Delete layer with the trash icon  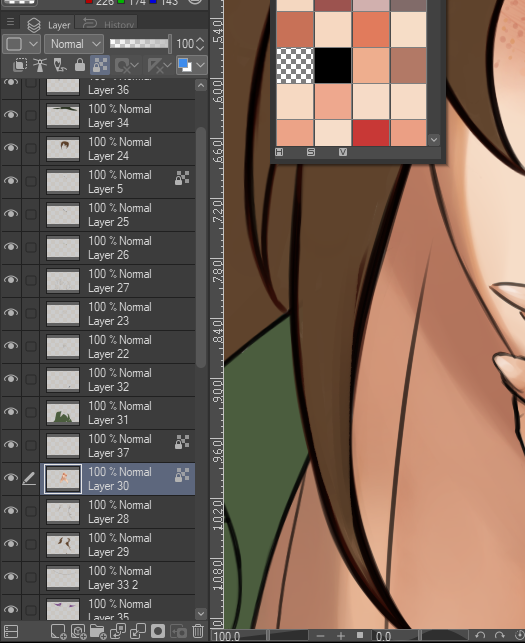(198, 632)
